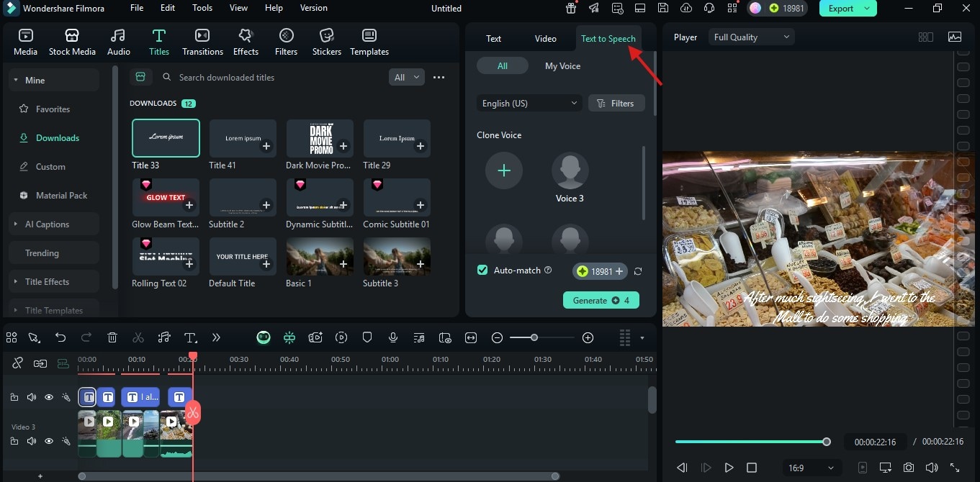Image resolution: width=980 pixels, height=482 pixels.
Task: Uncheck the Auto-match checkbox
Action: point(482,270)
